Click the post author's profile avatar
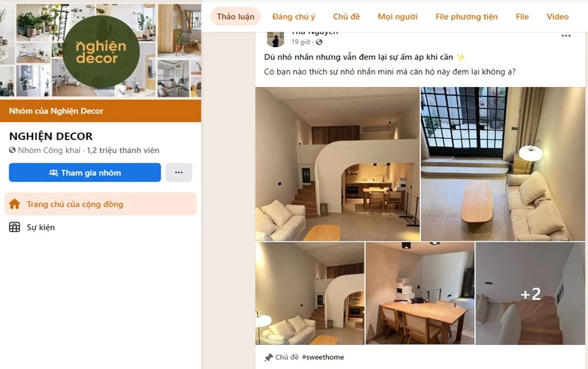 pos(275,39)
